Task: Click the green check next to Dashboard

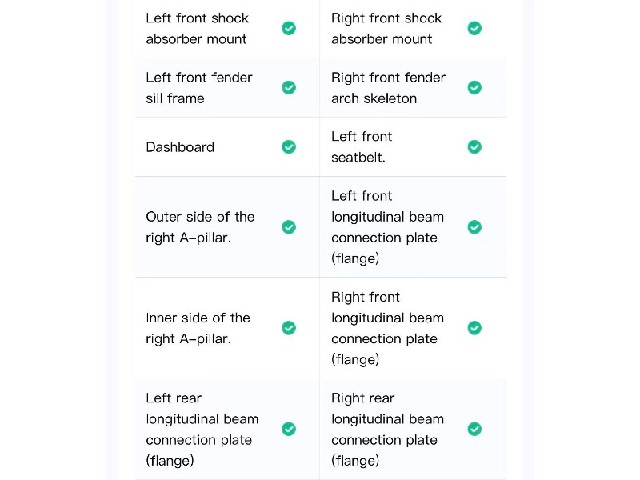Action: point(289,147)
